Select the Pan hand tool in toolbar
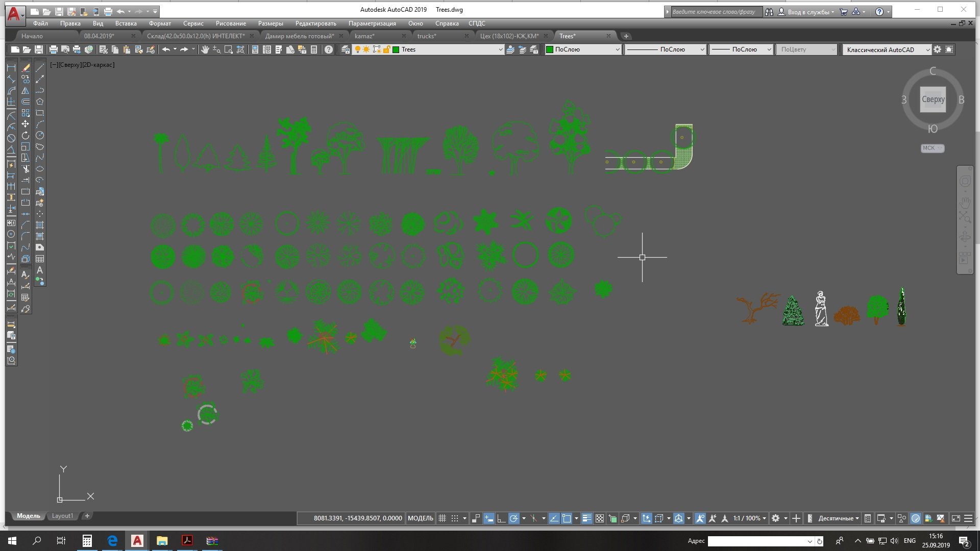 point(205,49)
